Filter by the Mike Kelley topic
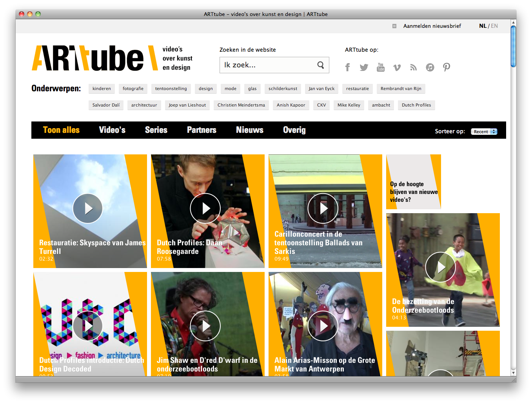The image size is (532, 404). pyautogui.click(x=349, y=105)
